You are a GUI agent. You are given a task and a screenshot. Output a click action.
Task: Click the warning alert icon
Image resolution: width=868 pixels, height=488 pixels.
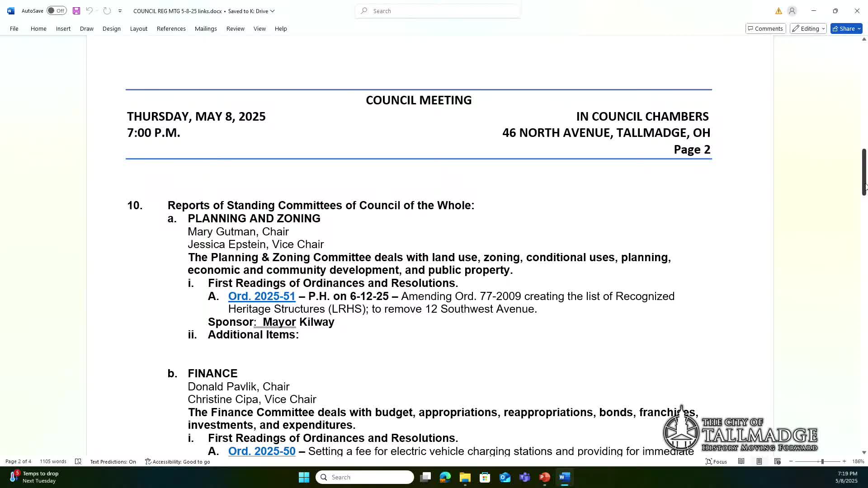point(778,11)
